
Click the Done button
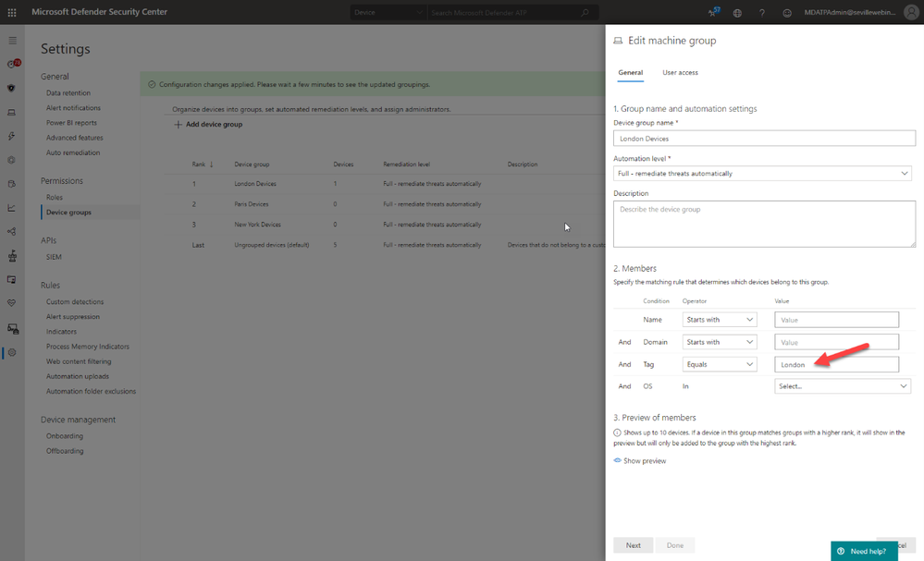point(674,545)
